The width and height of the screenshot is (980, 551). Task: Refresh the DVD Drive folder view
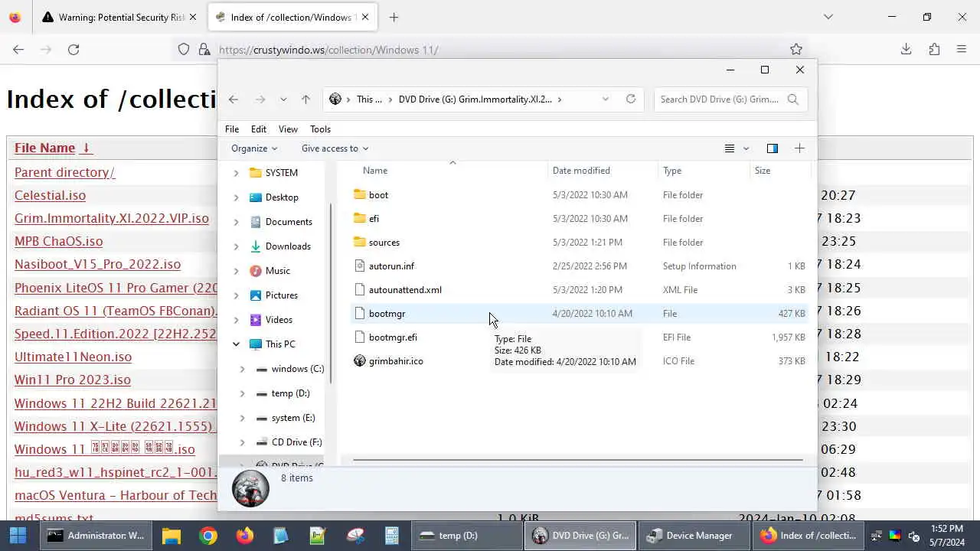(631, 99)
